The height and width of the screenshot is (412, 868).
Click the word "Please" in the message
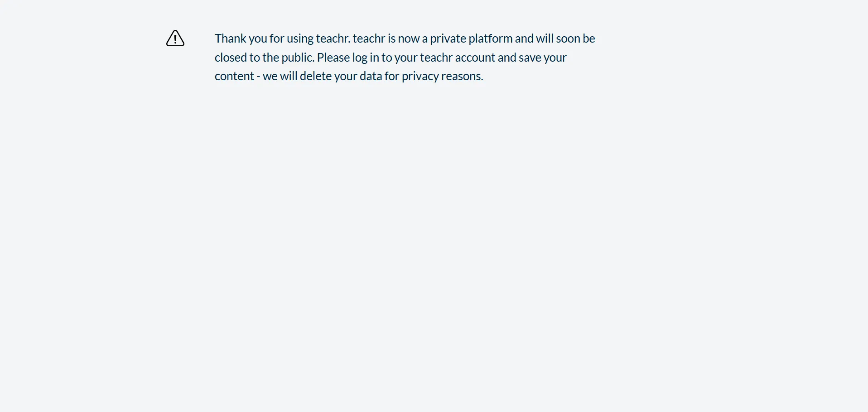point(333,58)
